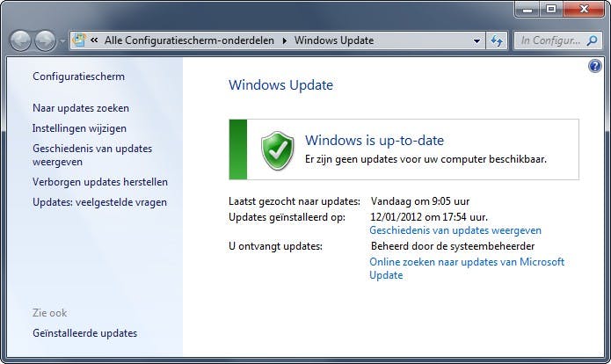Viewport: 611px width, 364px height.
Task: Click the green shield checkmark status icon
Action: tap(278, 151)
